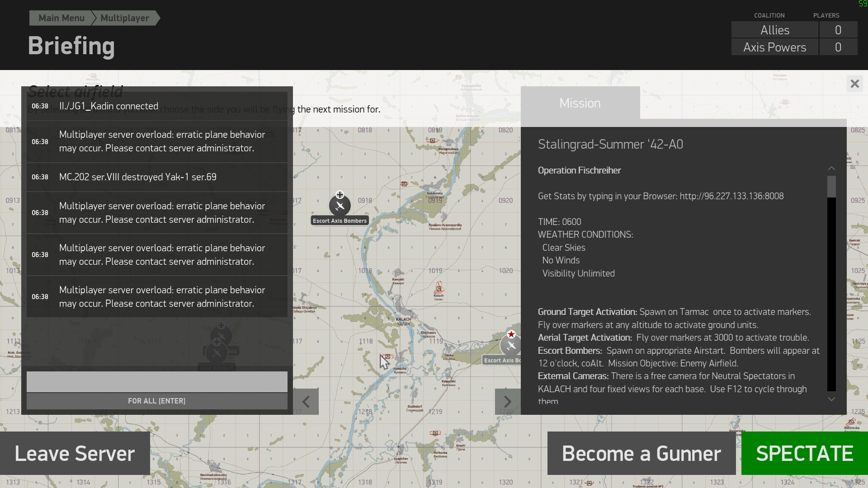Go to the next map page arrow
Image resolution: width=868 pixels, height=488 pixels.
point(508,402)
